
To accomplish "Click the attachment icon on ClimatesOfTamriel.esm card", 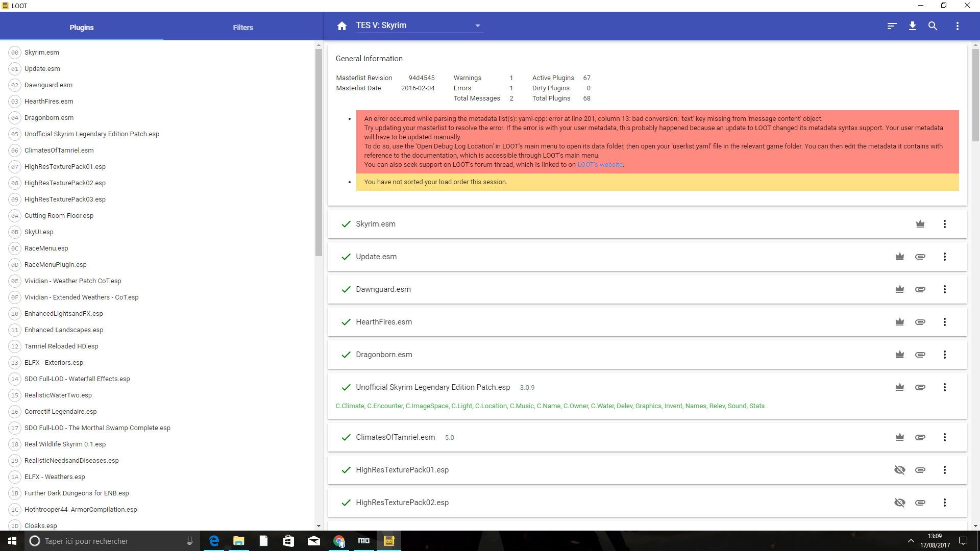I will [x=920, y=437].
